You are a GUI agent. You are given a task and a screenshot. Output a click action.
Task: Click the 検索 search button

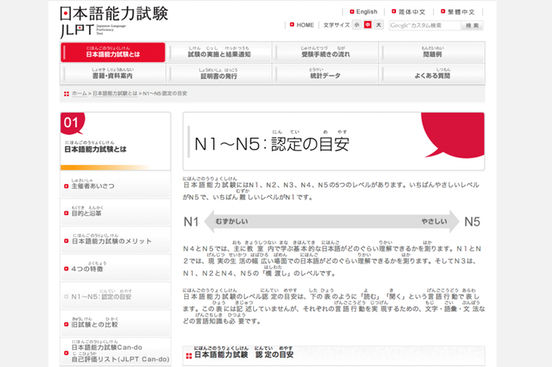[x=472, y=25]
